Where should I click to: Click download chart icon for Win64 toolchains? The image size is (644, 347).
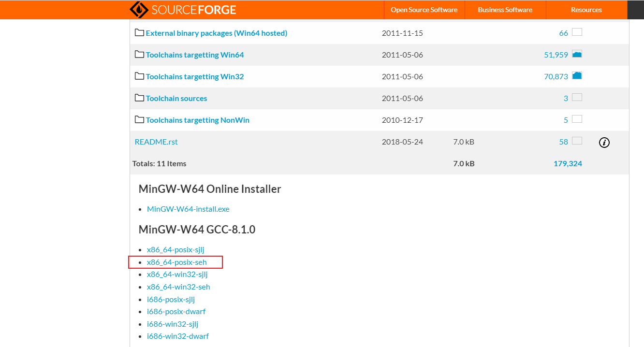coord(577,54)
